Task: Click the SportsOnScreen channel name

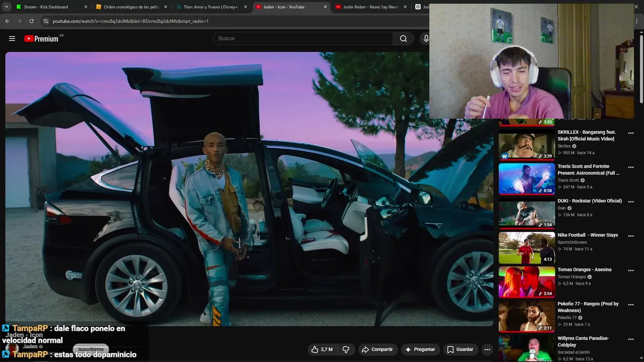Action: tap(572, 242)
